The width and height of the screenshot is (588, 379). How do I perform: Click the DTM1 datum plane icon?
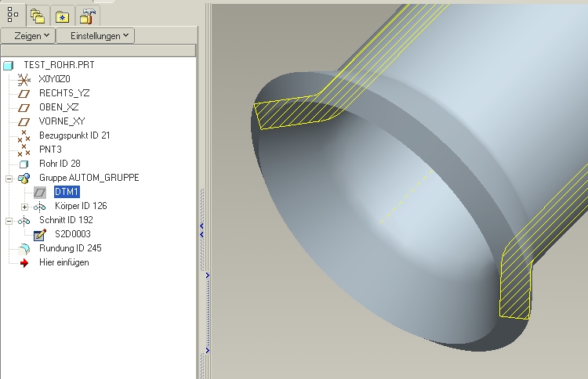point(40,193)
